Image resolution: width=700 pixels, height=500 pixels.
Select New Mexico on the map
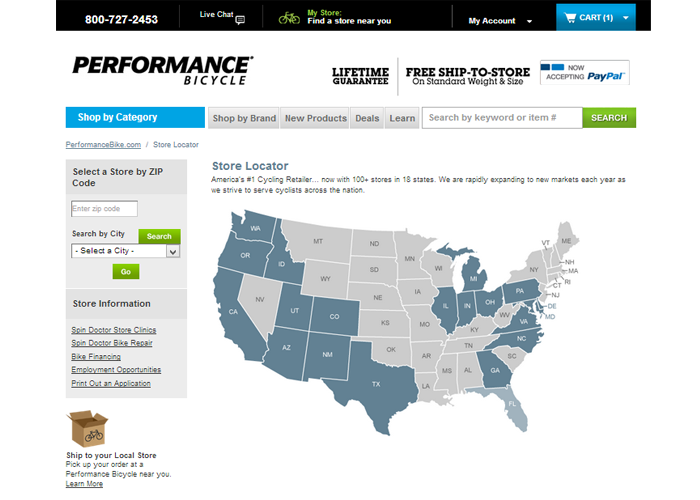[x=328, y=355]
